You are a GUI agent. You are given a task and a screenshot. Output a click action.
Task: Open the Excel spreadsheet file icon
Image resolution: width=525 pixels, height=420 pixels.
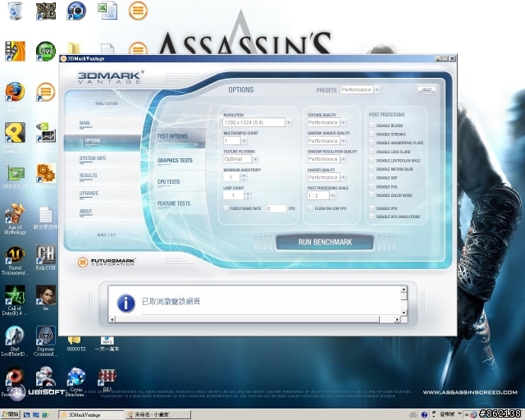point(107,11)
